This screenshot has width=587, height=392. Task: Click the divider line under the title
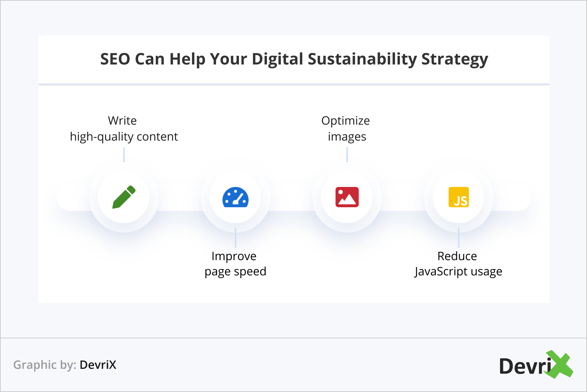294,84
